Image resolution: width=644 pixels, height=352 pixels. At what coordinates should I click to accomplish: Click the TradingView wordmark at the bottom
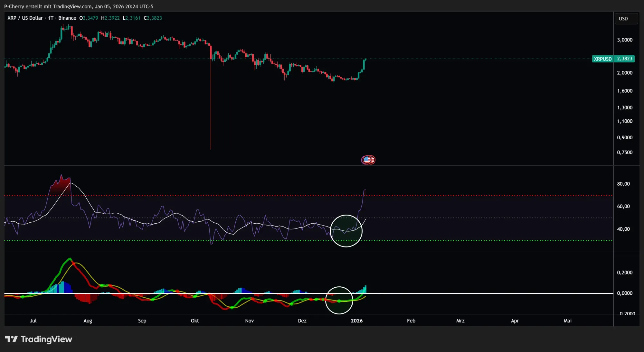point(47,339)
